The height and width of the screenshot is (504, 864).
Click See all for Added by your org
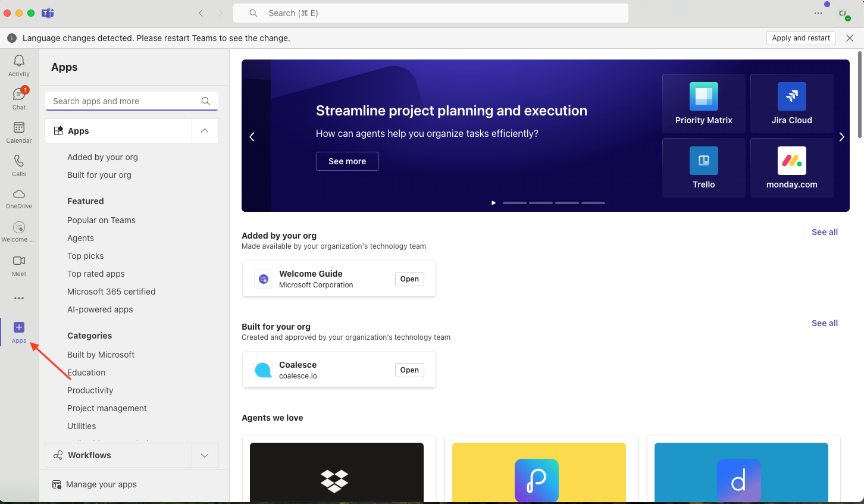(x=824, y=232)
